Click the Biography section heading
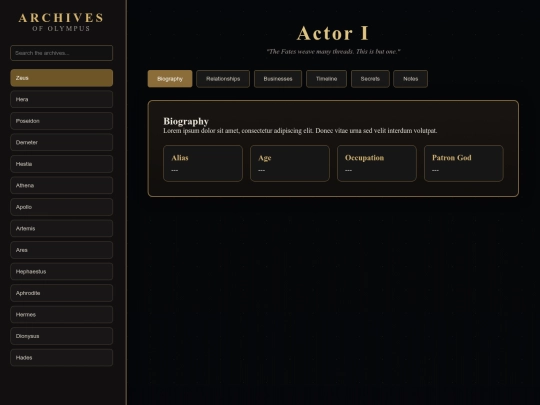Screen dimensions: 540x405 (186, 121)
